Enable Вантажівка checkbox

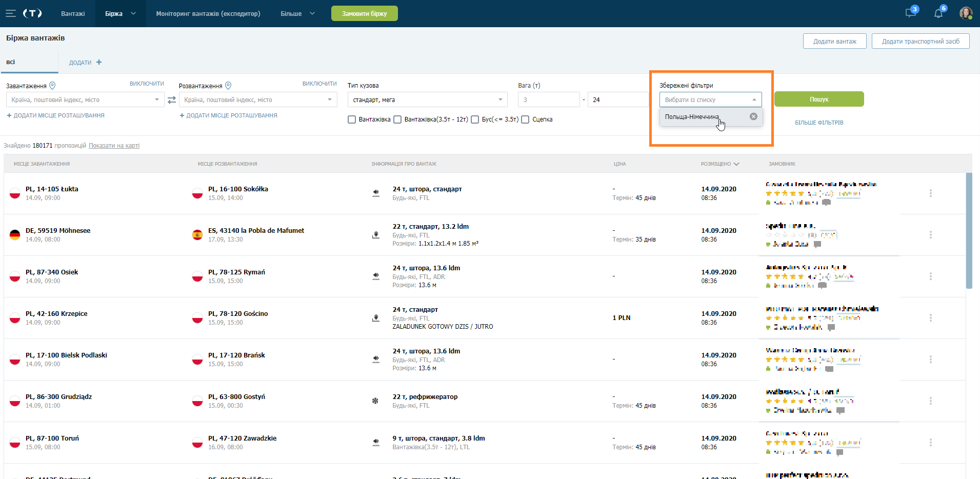[x=352, y=119]
